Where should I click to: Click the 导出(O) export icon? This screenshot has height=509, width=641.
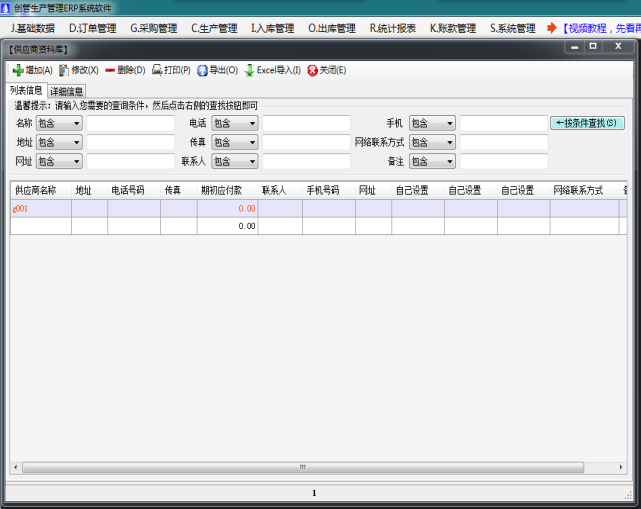[x=202, y=71]
